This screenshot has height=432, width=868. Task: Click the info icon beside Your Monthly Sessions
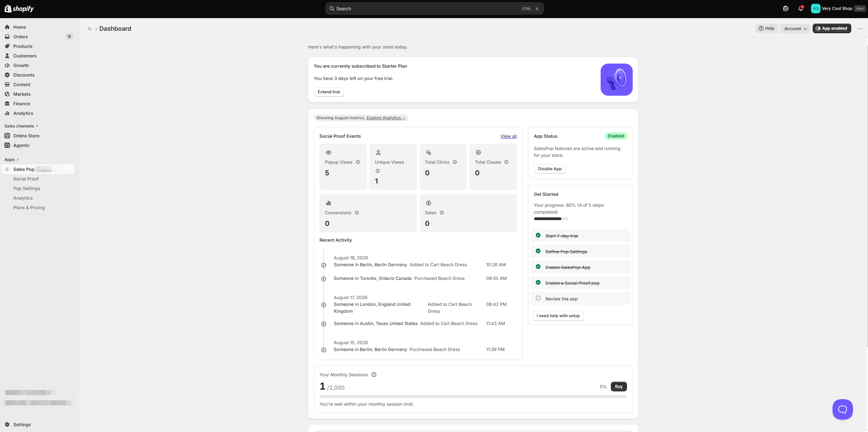pos(374,375)
